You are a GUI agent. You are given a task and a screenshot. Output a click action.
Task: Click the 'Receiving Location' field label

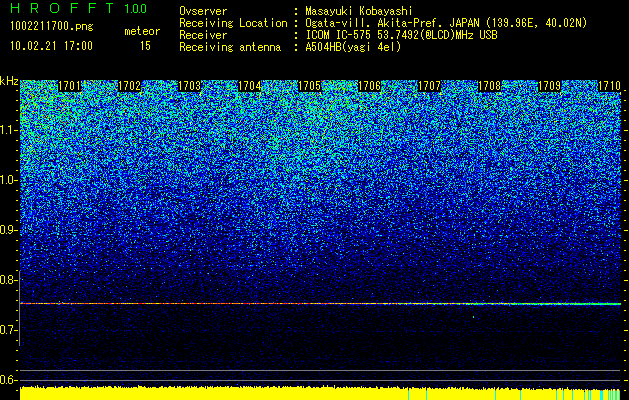click(x=233, y=23)
